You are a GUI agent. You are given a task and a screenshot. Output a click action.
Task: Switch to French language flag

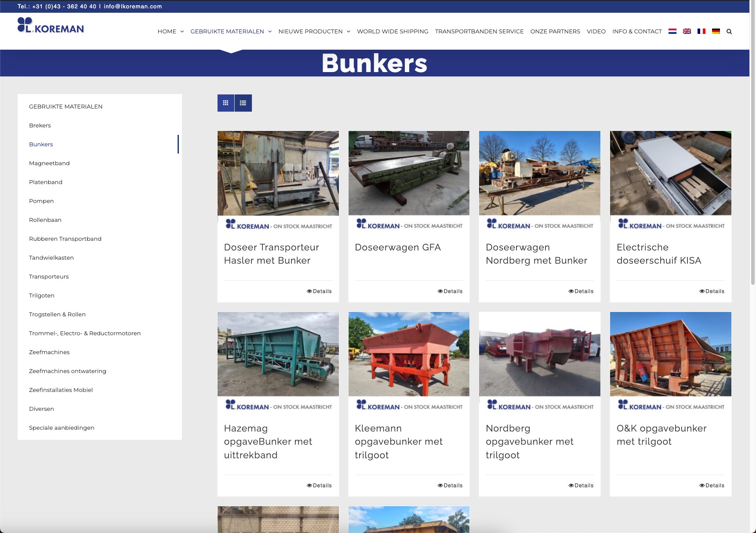click(701, 31)
